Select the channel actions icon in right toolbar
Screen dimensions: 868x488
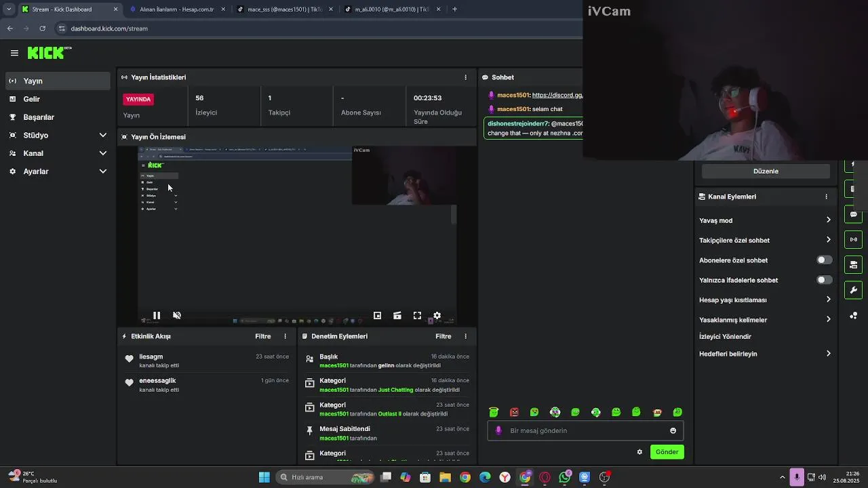coord(854,264)
